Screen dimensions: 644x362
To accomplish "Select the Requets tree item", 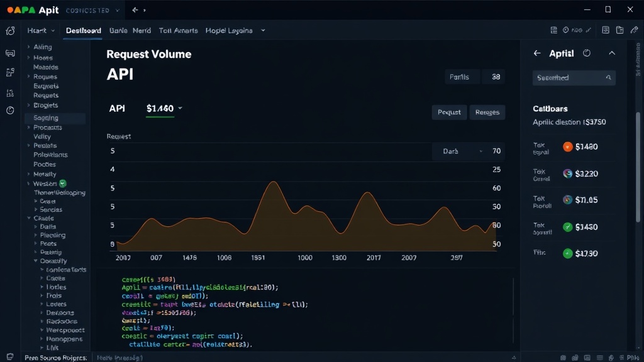I will click(x=46, y=96).
